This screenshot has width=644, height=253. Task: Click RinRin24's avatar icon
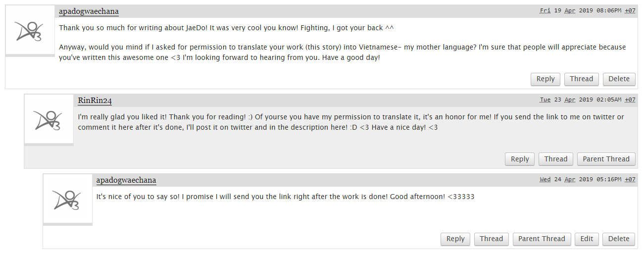[x=49, y=119]
